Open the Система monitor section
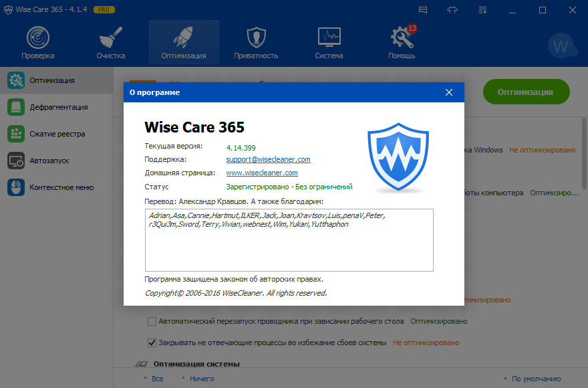Image resolution: width=588 pixels, height=388 pixels. point(329,42)
